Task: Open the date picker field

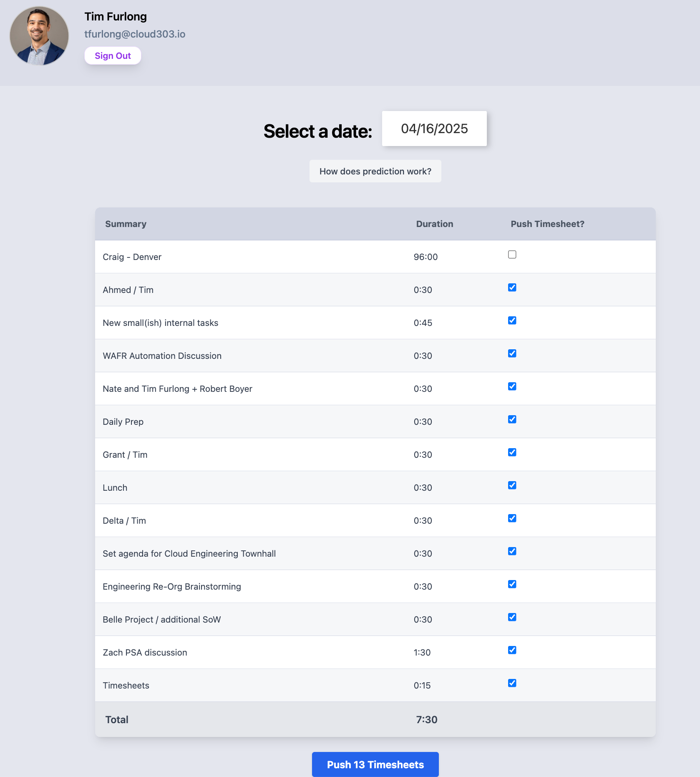Action: click(434, 129)
